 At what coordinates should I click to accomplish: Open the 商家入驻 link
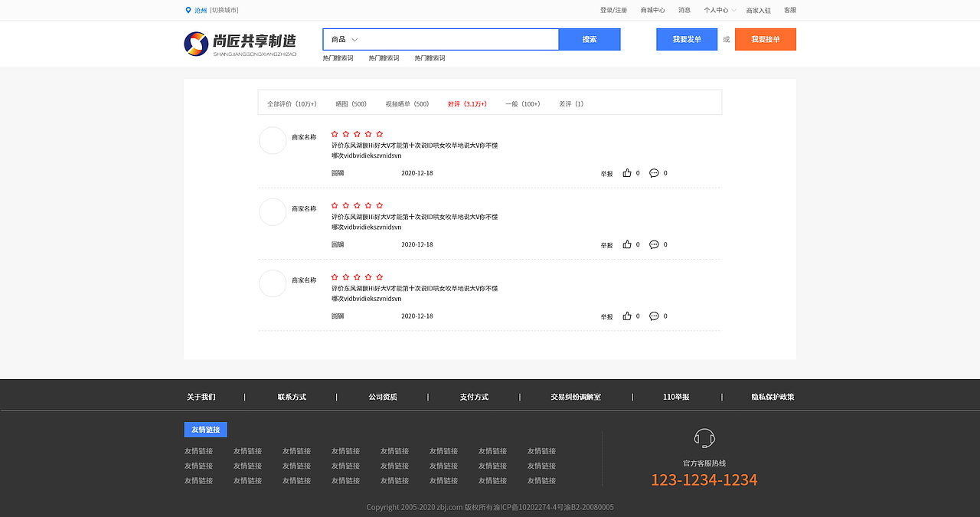(758, 10)
